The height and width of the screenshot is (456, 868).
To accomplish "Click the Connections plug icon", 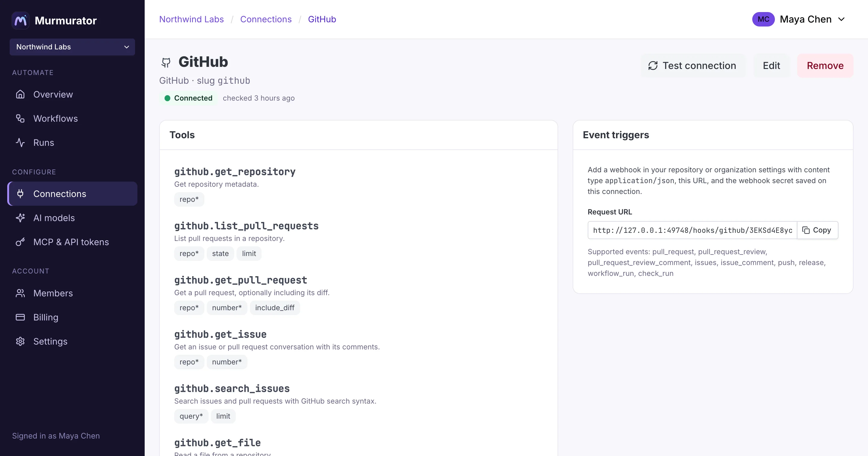I will (x=20, y=194).
